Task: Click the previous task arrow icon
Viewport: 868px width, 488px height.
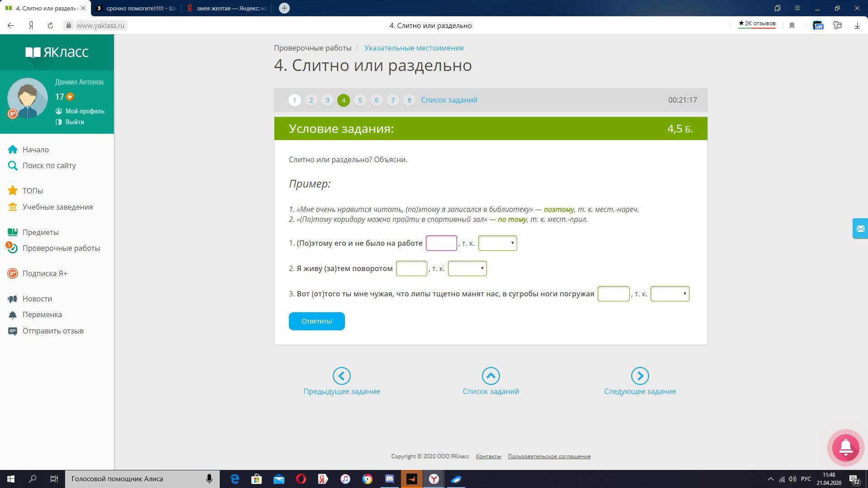Action: [341, 376]
